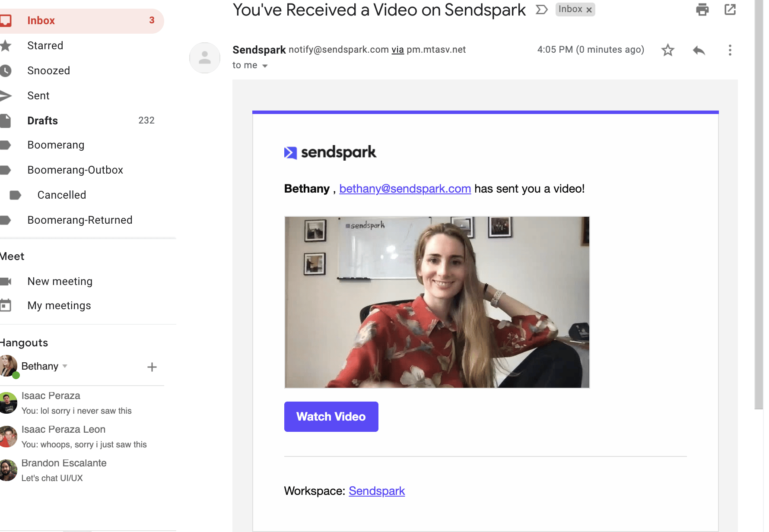This screenshot has height=532, width=769.
Task: Click the Snoozed clock icon
Action: pos(5,71)
